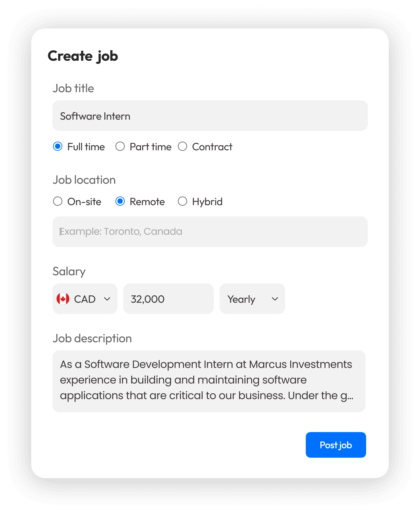The height and width of the screenshot is (512, 420).
Task: Click the Contract label text
Action: pyautogui.click(x=212, y=147)
